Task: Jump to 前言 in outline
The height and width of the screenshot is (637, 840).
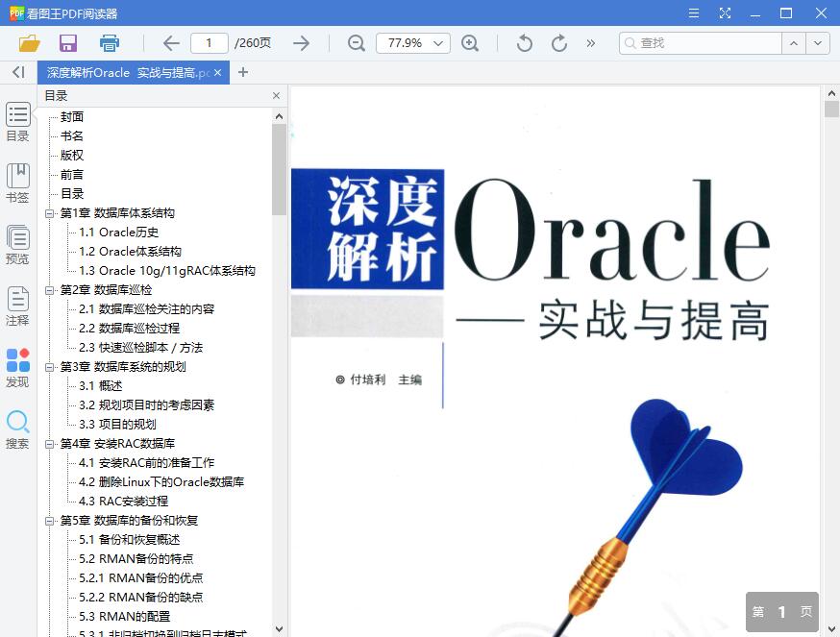Action: coord(72,175)
